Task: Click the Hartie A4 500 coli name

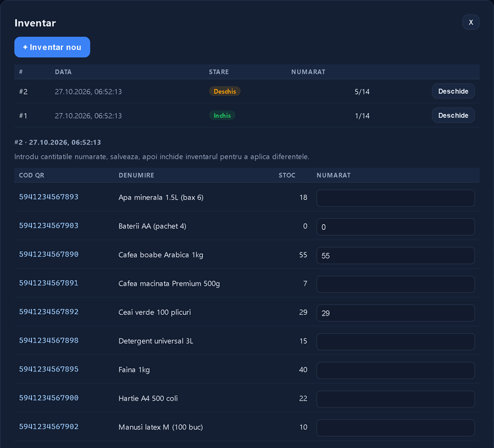Action: coord(148,399)
